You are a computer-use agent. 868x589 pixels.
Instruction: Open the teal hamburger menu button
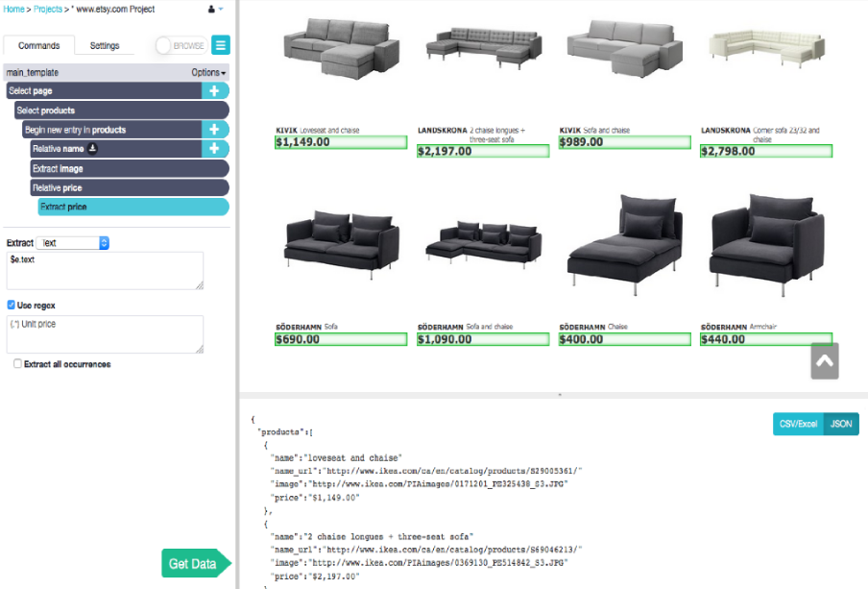click(x=221, y=45)
